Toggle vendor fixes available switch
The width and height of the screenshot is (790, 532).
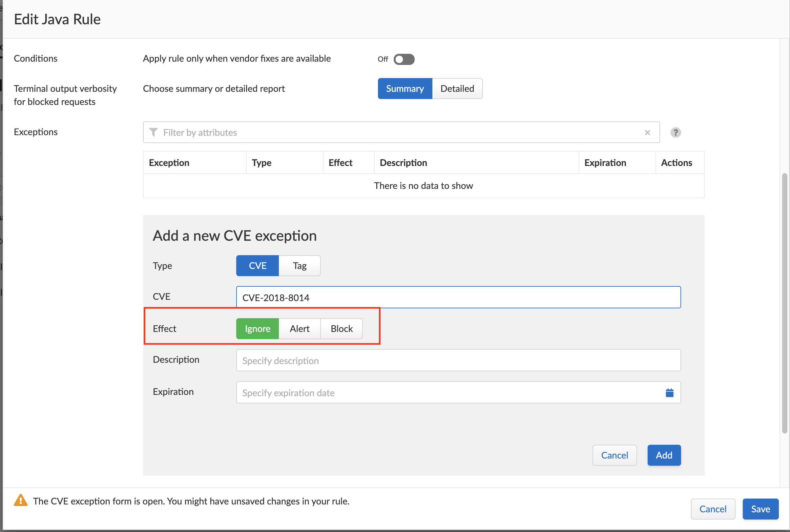click(404, 59)
